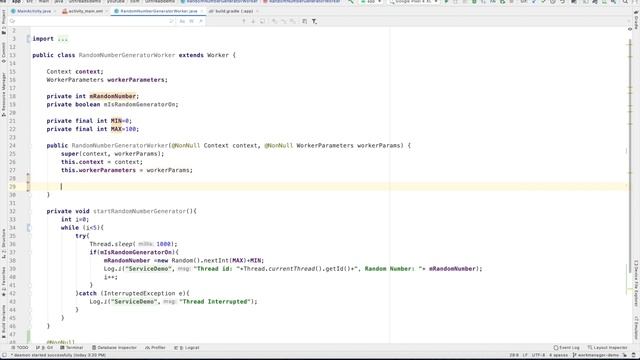Toggle Match Case (Aa) in find bar
The width and height of the screenshot is (640, 360).
point(182,21)
